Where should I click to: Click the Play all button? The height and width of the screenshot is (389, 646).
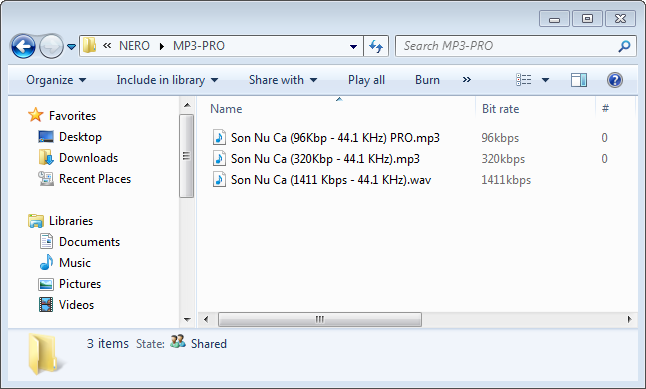pos(366,80)
